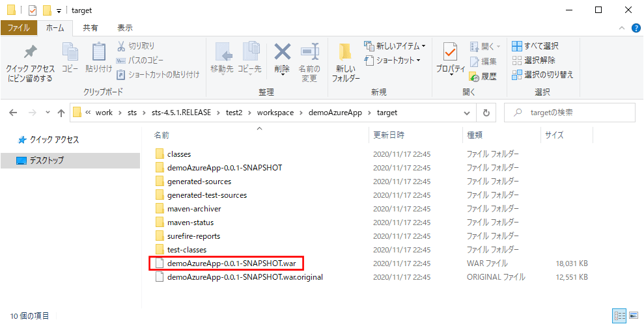
Task: Click Edit (編集) in ribbon
Action: pyautogui.click(x=483, y=62)
